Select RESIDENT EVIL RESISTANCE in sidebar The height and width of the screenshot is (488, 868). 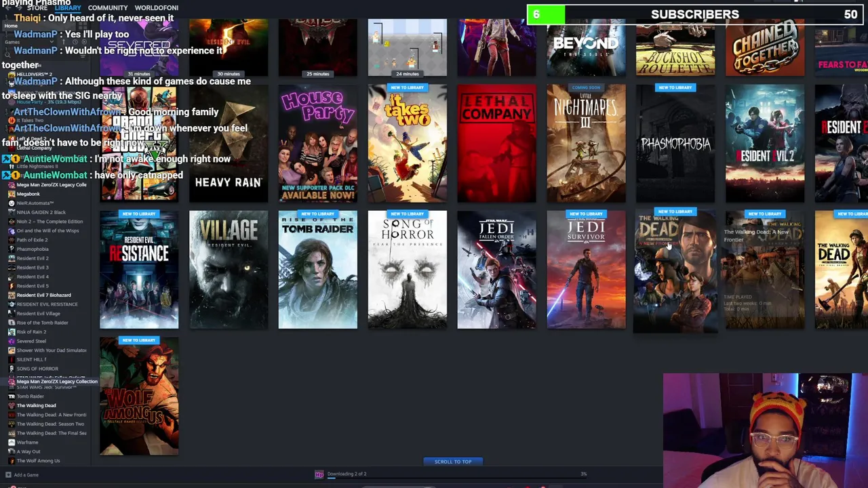point(47,304)
